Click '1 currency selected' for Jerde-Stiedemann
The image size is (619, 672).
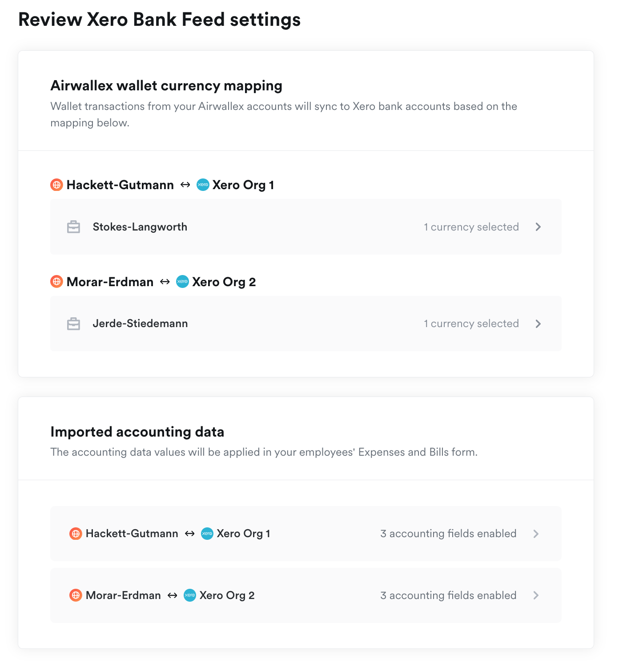pyautogui.click(x=471, y=324)
